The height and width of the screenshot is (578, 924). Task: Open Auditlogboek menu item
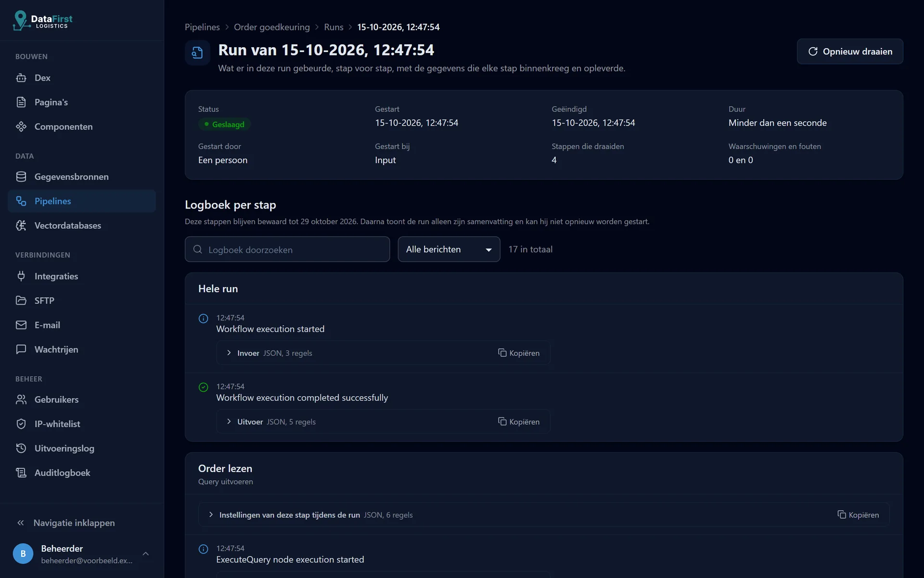[82, 473]
